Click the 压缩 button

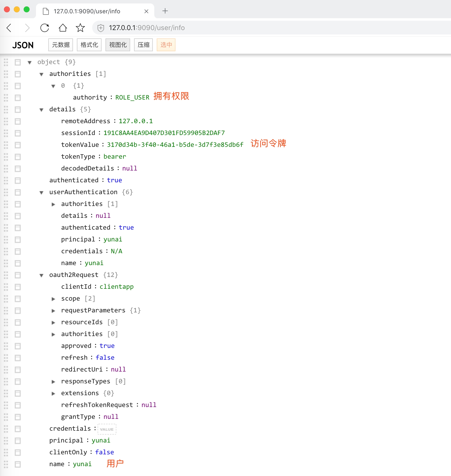coord(143,45)
